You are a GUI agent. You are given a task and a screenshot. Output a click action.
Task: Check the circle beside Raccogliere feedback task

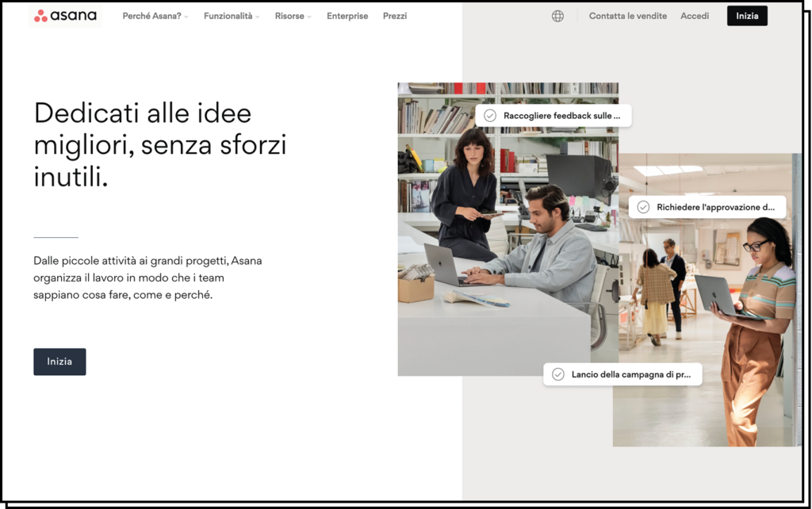click(490, 116)
